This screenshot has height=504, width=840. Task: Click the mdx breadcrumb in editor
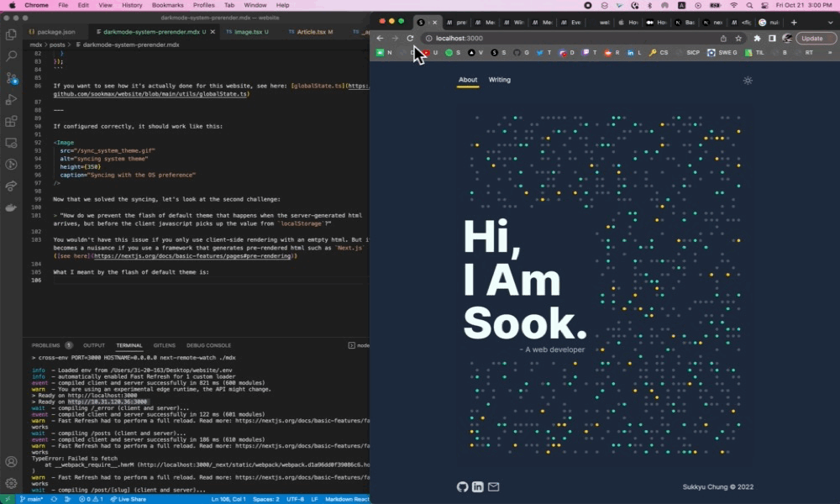pyautogui.click(x=36, y=45)
